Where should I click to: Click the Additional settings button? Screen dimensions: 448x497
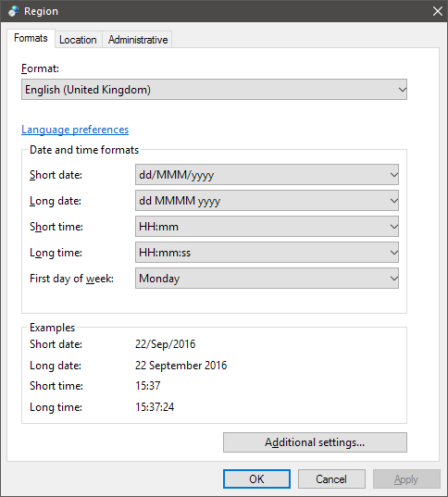(x=315, y=442)
